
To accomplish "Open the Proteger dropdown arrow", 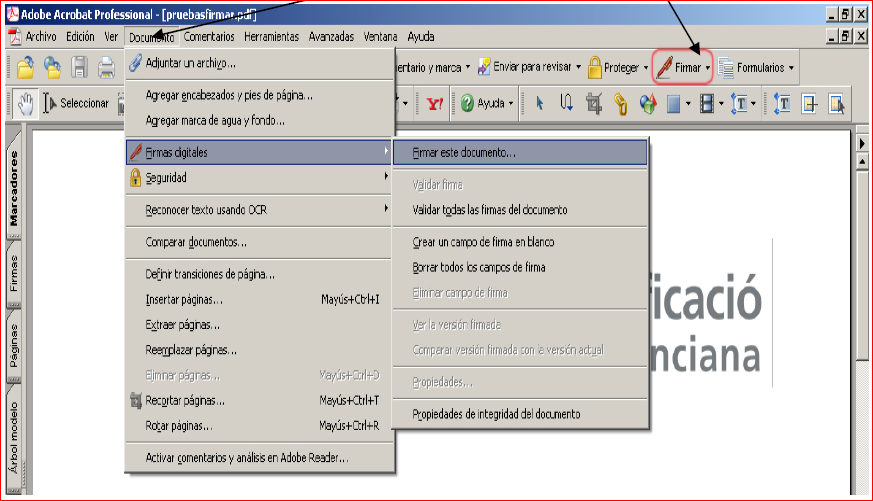I will [646, 68].
